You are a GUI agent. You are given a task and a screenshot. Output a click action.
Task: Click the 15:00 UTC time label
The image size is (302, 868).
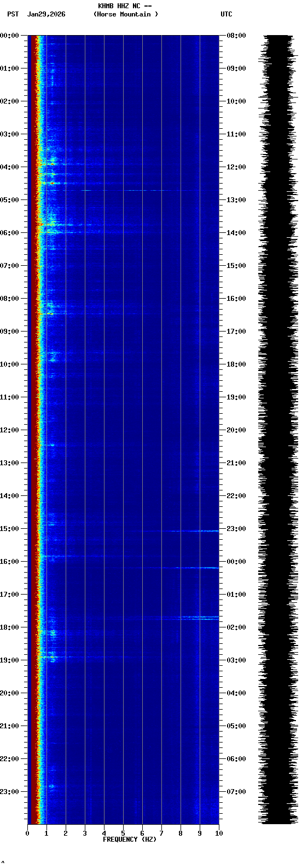tap(236, 266)
